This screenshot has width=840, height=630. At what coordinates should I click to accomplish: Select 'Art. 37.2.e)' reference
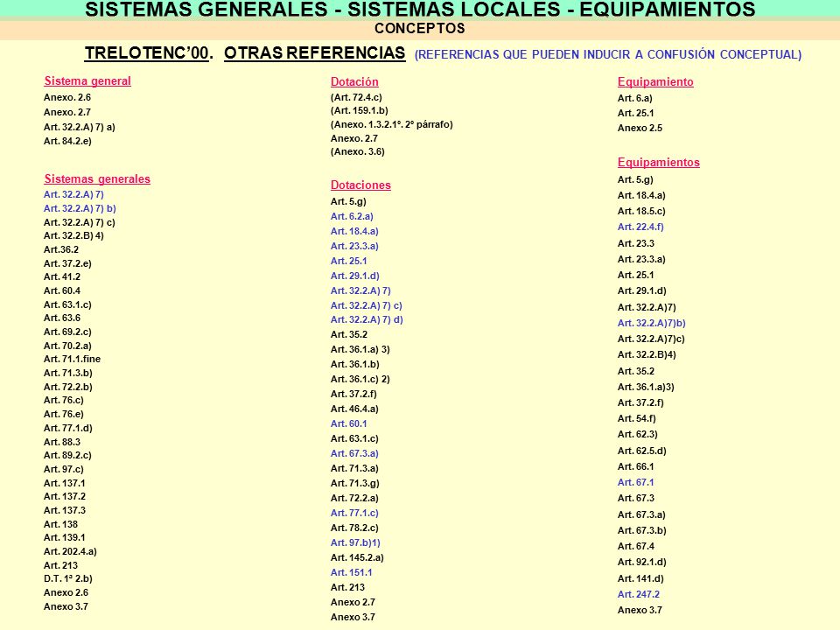click(67, 263)
